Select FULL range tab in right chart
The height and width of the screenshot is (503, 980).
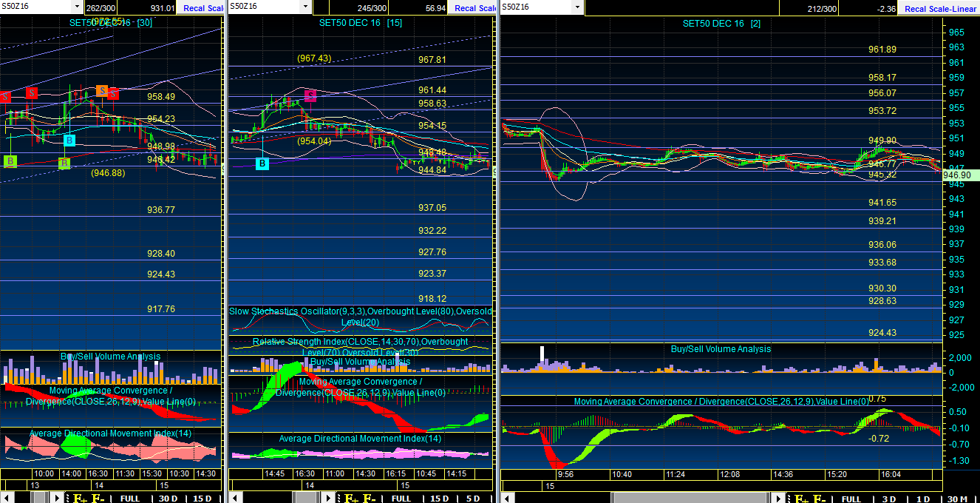(x=851, y=498)
